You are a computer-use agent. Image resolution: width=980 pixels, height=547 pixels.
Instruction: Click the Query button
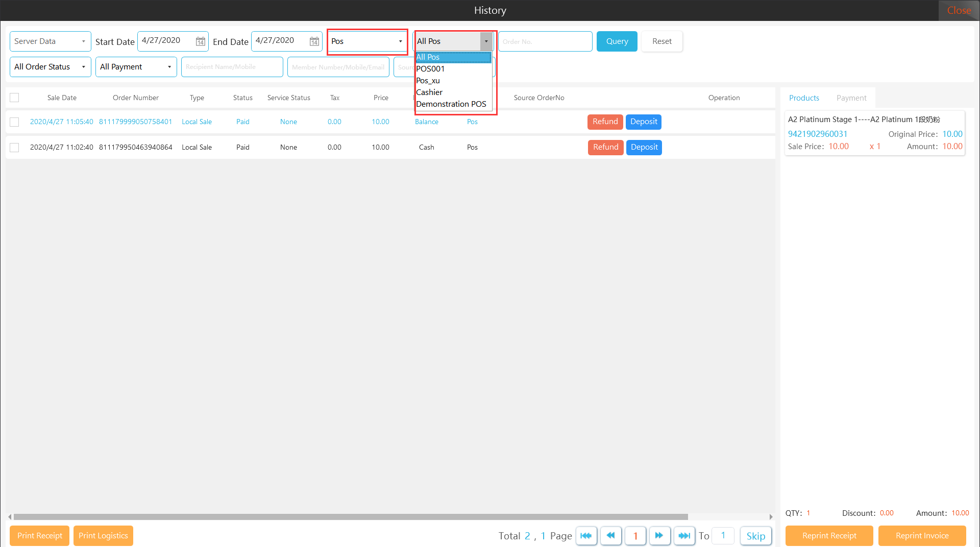tap(617, 41)
